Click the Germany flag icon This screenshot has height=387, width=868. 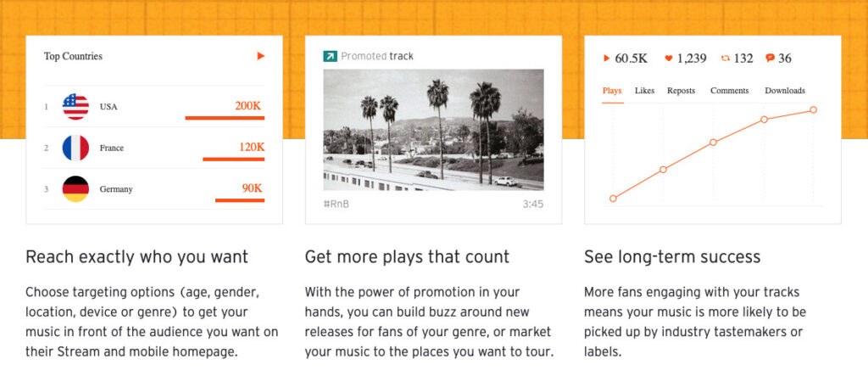point(75,188)
